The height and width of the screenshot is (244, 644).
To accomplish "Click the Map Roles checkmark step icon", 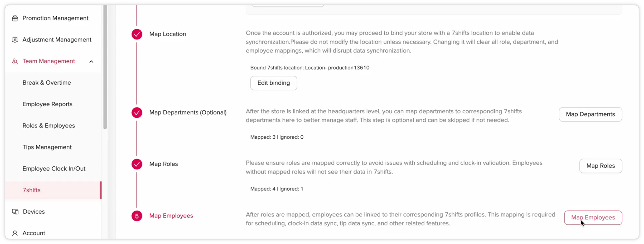I will pos(137,164).
